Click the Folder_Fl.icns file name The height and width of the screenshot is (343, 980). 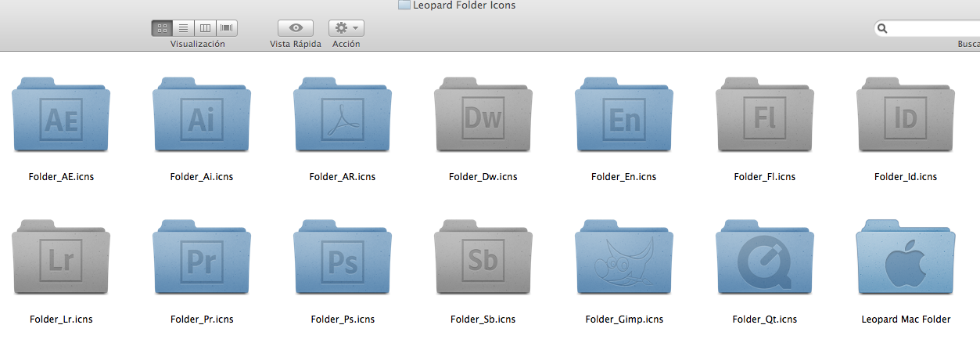[x=765, y=177]
